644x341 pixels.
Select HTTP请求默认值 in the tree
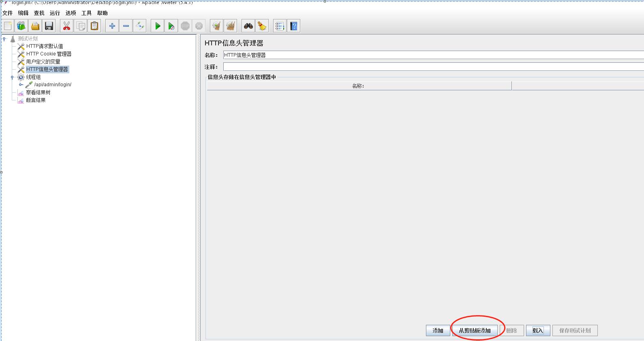point(45,46)
